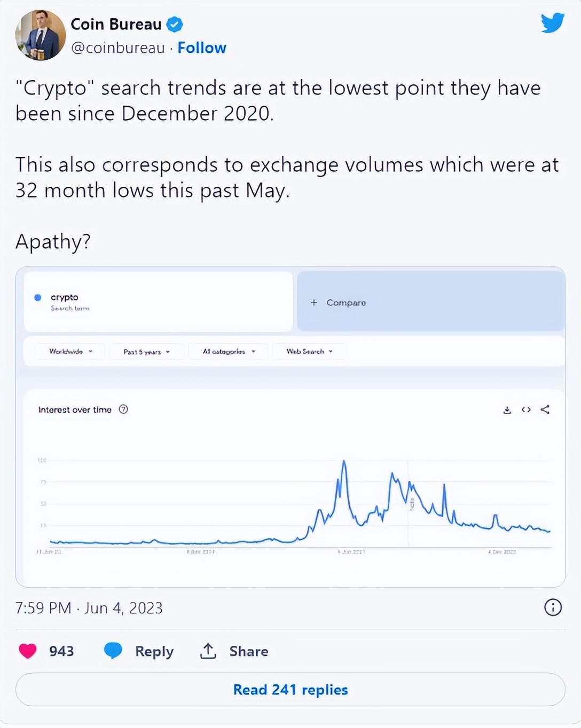
Task: Open the embed code icon for the chart
Action: pyautogui.click(x=526, y=410)
